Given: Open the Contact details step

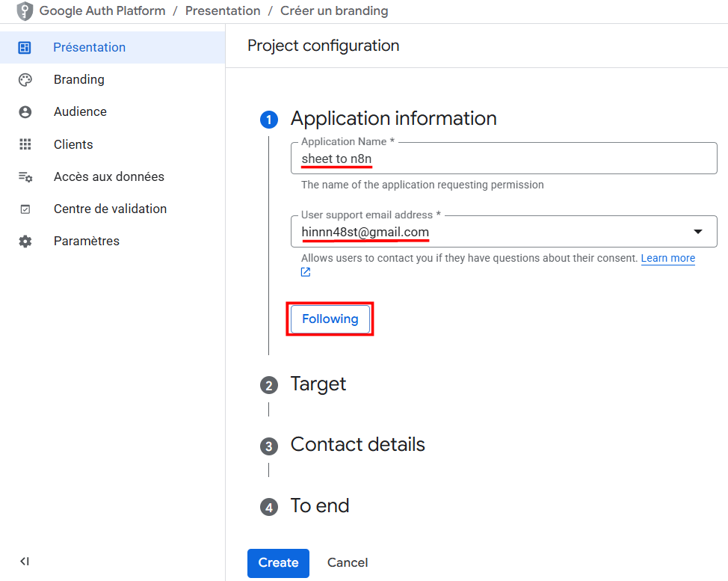Looking at the screenshot, I should coord(357,444).
